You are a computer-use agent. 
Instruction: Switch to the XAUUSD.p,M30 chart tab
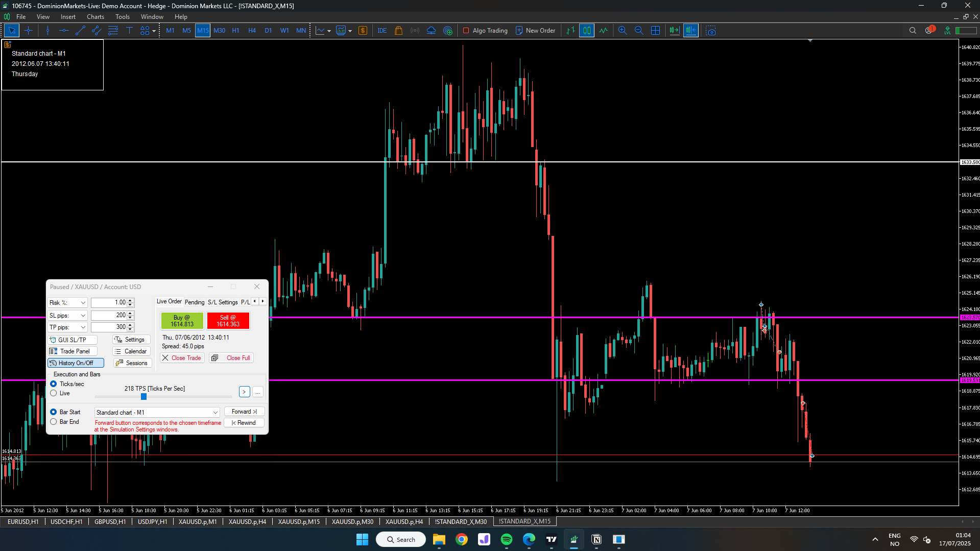point(352,521)
